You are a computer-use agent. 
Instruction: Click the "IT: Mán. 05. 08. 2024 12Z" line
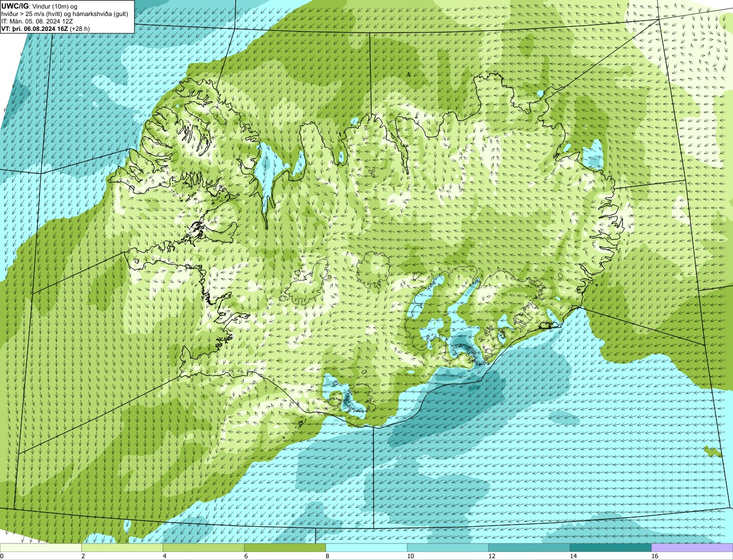[37, 21]
